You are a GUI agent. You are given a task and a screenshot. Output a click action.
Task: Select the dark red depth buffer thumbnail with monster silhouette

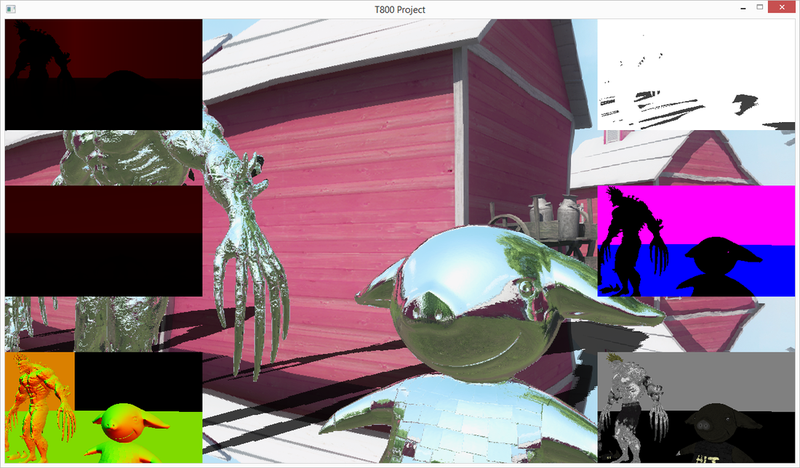pos(104,75)
